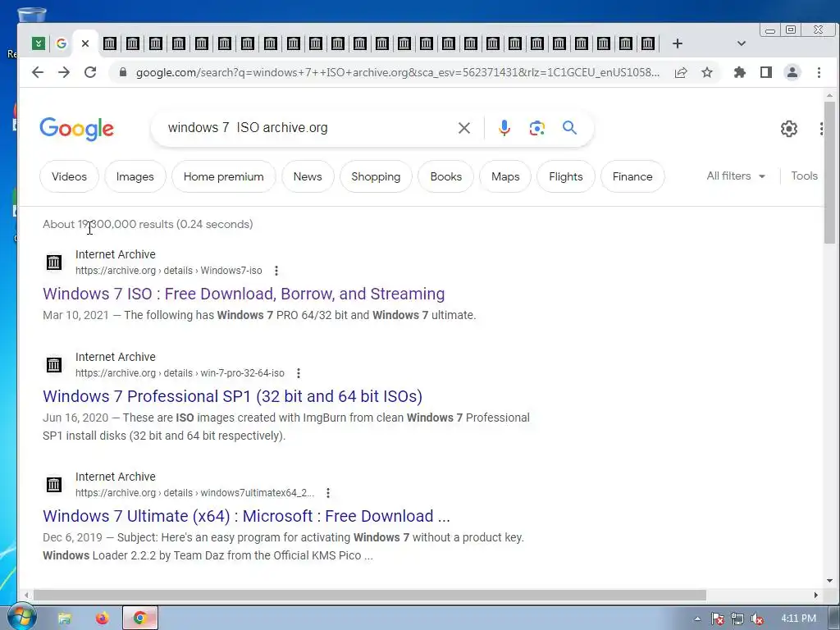Share this page via address bar icon
Viewport: 840px width, 630px height.
pyautogui.click(x=681, y=72)
